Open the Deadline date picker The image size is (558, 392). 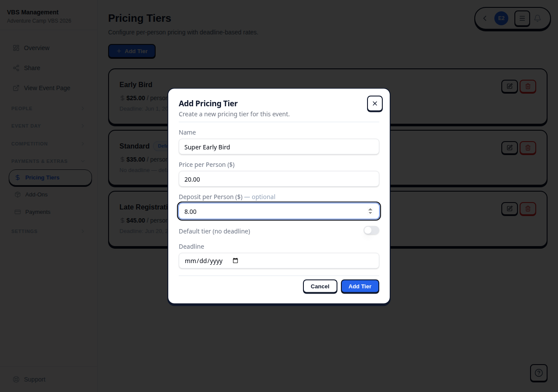click(235, 260)
